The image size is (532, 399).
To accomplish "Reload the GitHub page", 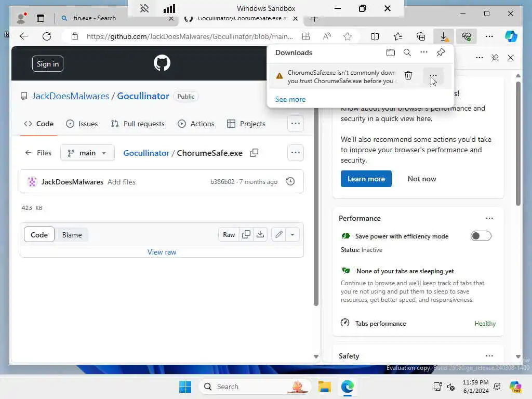I will tap(47, 36).
